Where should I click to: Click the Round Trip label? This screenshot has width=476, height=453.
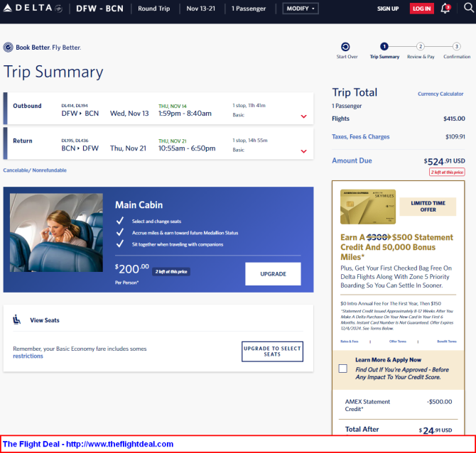154,9
